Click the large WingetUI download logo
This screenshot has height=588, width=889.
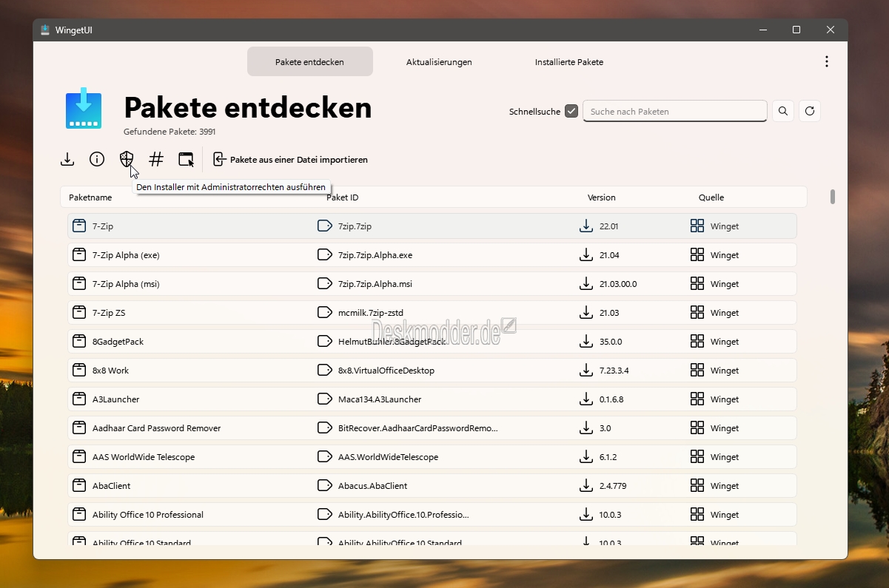pos(84,109)
